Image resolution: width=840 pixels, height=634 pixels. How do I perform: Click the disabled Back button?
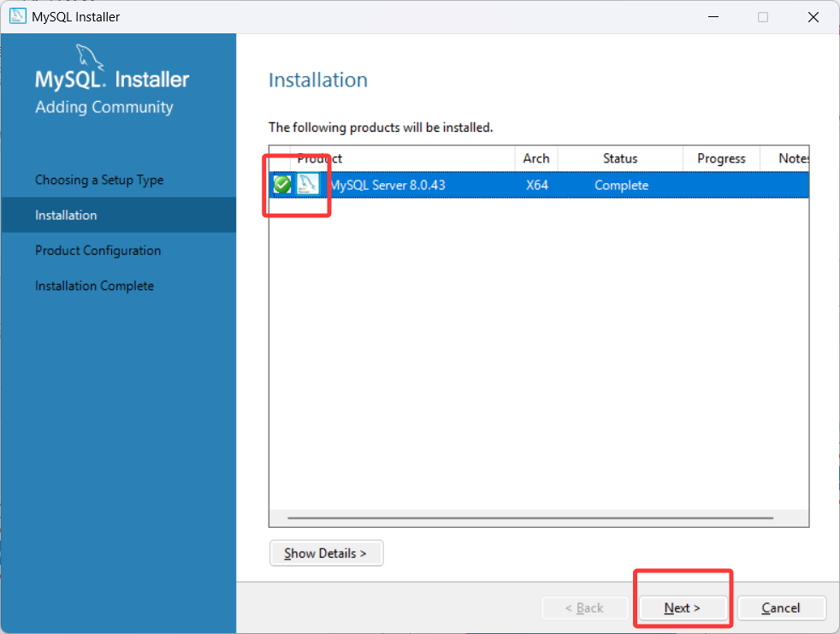pyautogui.click(x=584, y=607)
